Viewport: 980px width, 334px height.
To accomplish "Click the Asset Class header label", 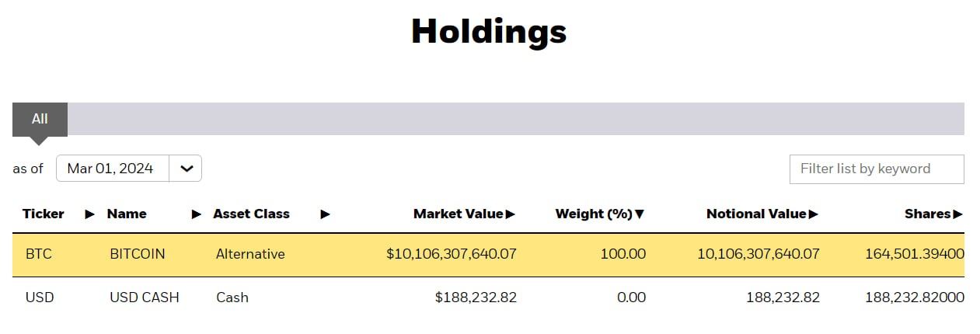I will 251,214.
